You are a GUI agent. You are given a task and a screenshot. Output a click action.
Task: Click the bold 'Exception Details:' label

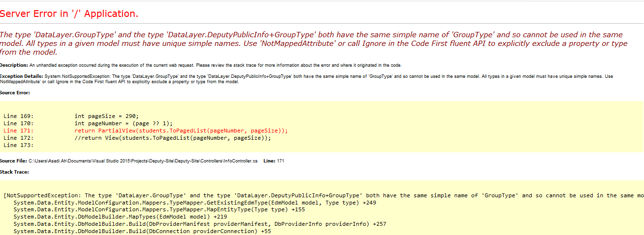(21, 76)
